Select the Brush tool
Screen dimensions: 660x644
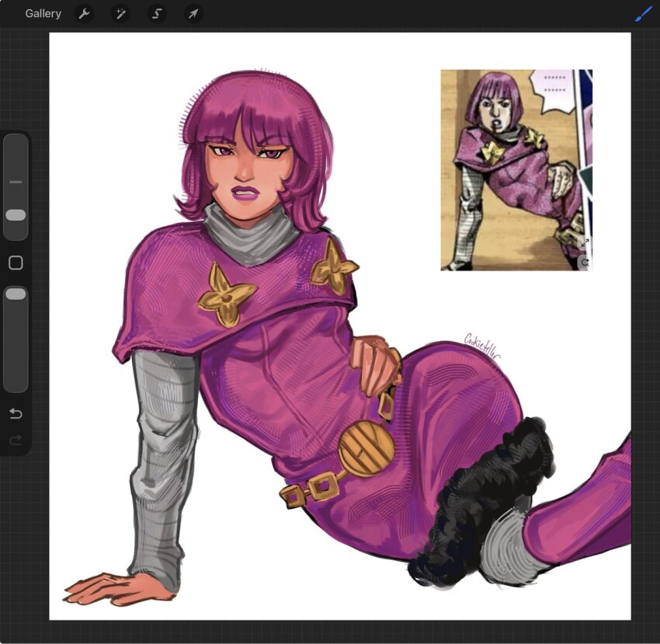click(x=643, y=16)
